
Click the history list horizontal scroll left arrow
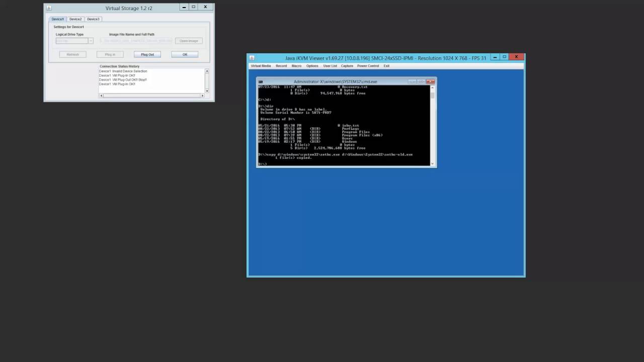click(x=101, y=96)
